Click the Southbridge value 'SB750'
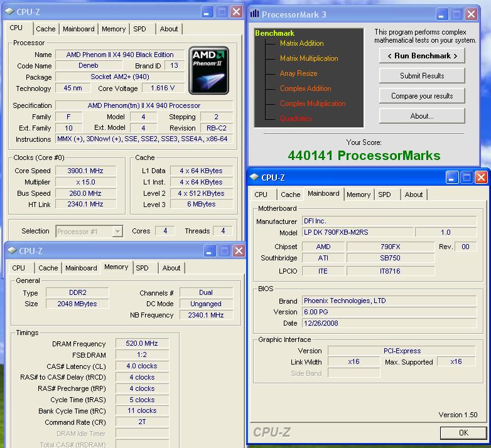This screenshot has height=448, width=491. click(390, 258)
